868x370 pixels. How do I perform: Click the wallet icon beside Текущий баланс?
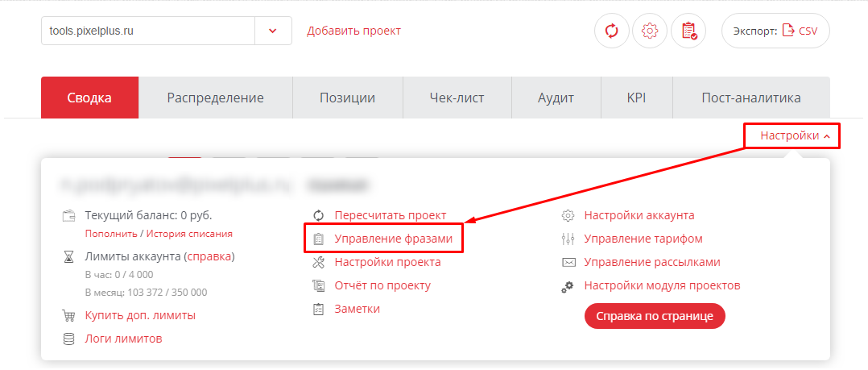tap(68, 215)
